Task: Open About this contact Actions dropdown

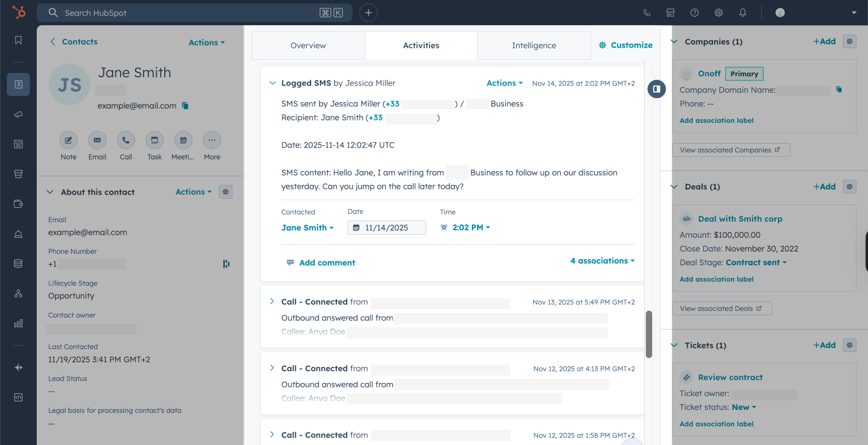Action: point(193,192)
